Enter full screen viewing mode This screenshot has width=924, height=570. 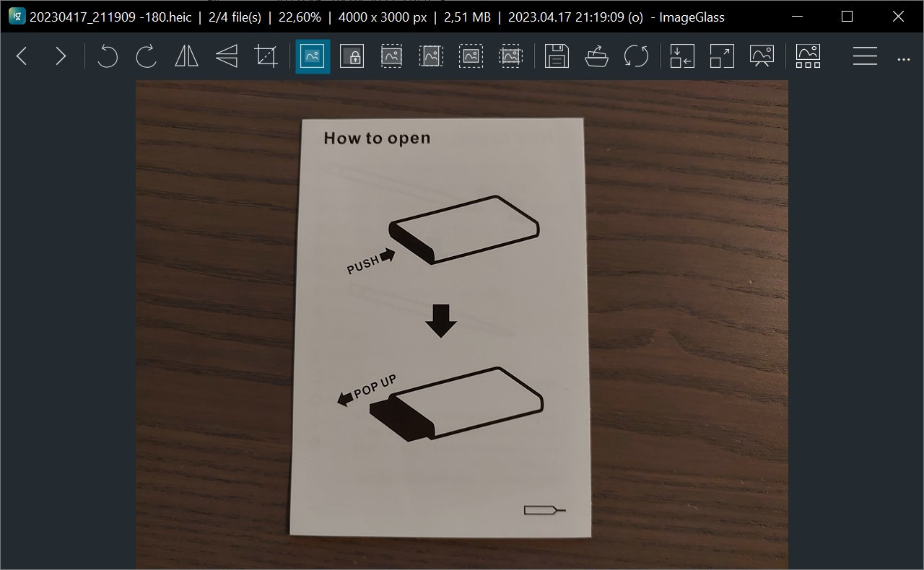(720, 56)
